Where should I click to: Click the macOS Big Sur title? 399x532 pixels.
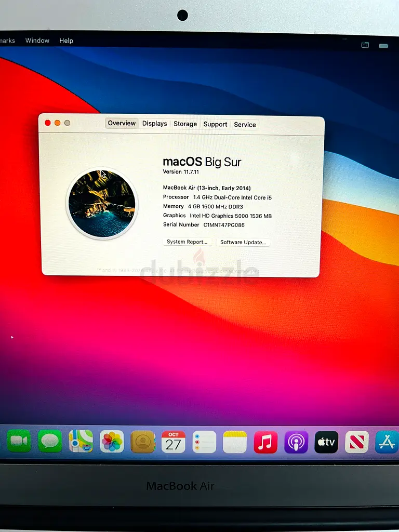pyautogui.click(x=202, y=162)
